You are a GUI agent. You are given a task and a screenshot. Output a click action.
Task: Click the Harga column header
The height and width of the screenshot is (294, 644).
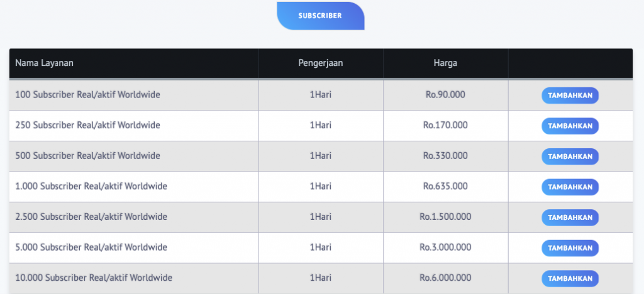[x=445, y=63]
